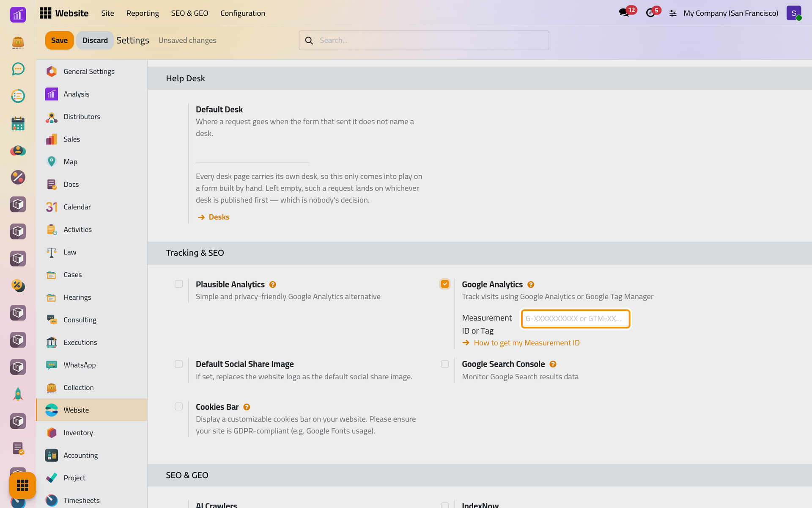Open the General Settings section

point(92,72)
